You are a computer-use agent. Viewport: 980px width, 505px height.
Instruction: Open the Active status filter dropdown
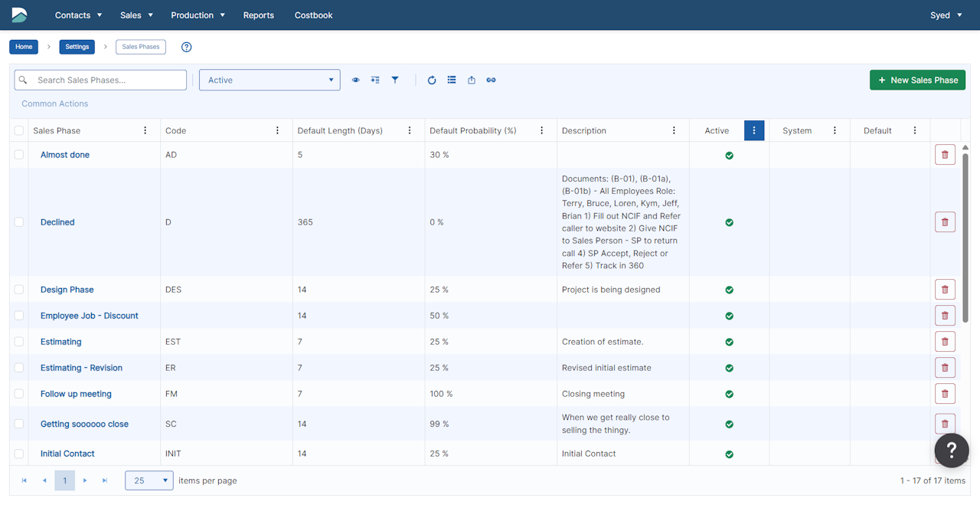(269, 80)
